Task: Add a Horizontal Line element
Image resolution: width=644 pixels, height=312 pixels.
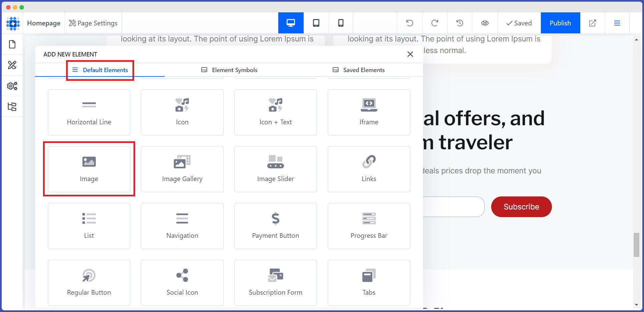Action: (x=89, y=112)
